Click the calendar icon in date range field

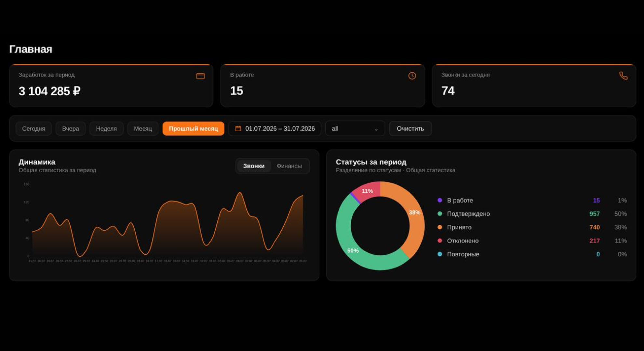[x=238, y=128]
